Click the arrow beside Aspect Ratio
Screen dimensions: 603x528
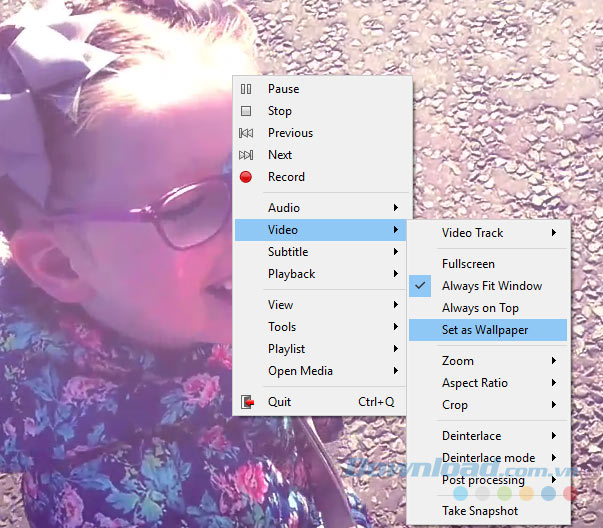[554, 383]
